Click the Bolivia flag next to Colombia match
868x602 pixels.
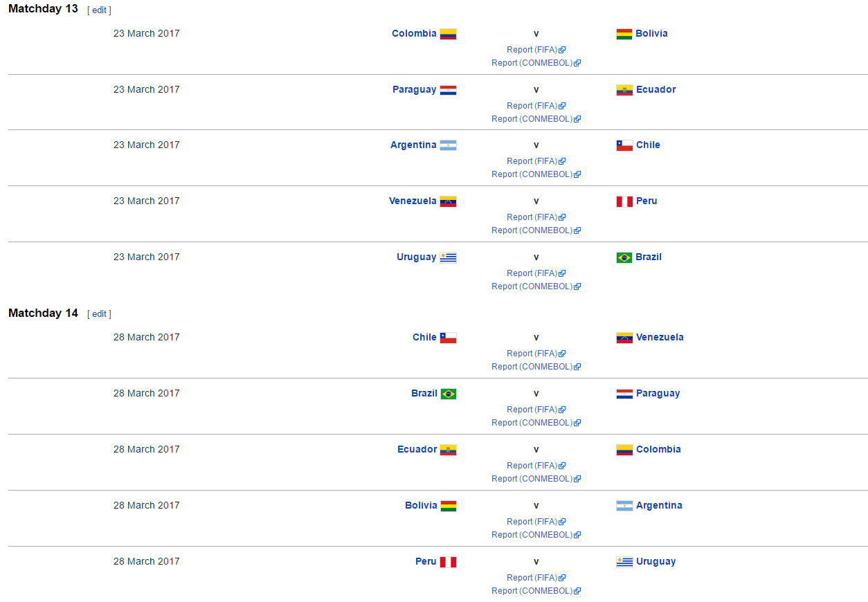coord(624,34)
